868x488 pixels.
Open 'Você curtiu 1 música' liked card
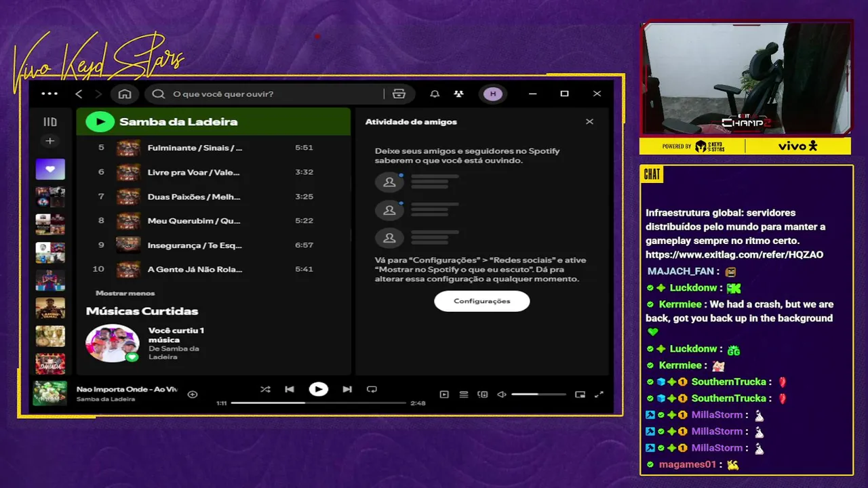[x=176, y=335]
